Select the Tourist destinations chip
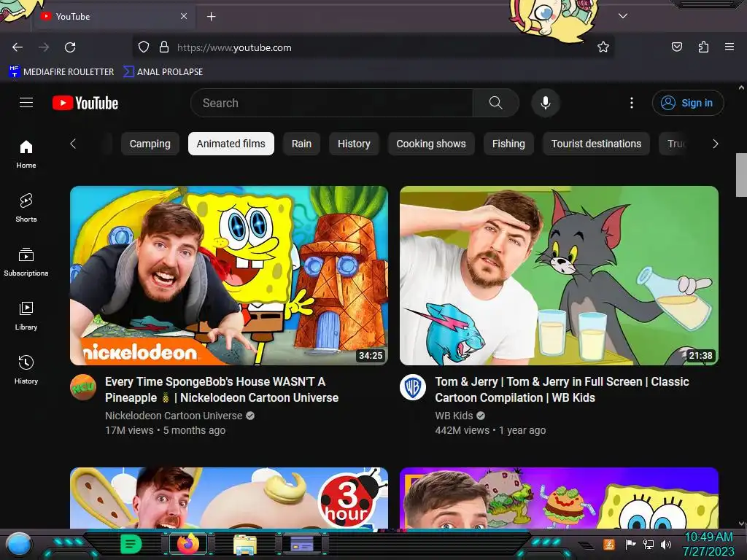Image resolution: width=747 pixels, height=560 pixels. 597,144
